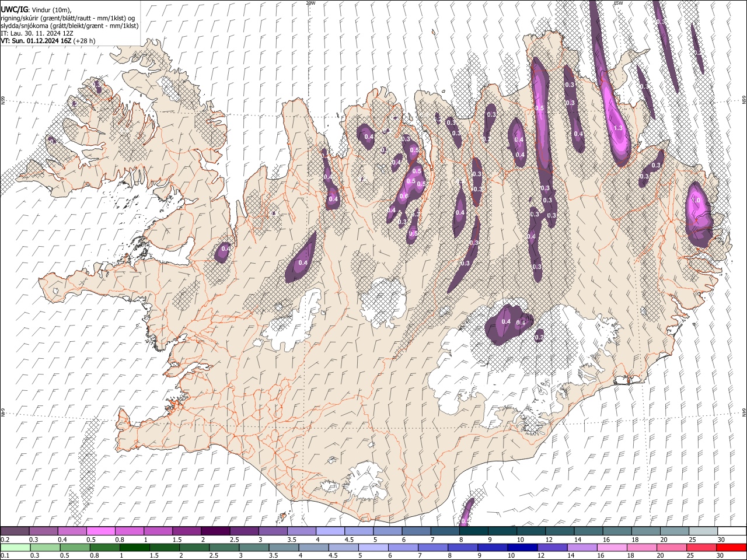Click the 'slydda/snjókoma' legend description line
This screenshot has width=747, height=560.
point(70,26)
